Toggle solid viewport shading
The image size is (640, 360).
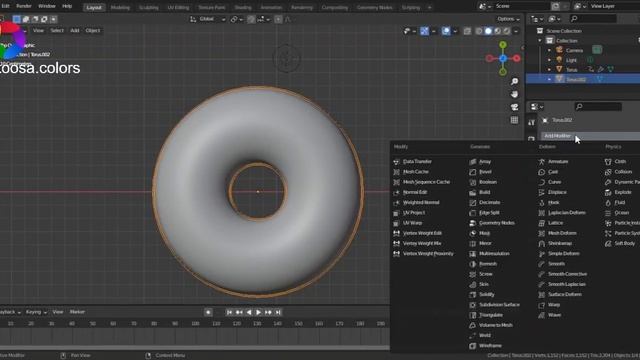488,31
